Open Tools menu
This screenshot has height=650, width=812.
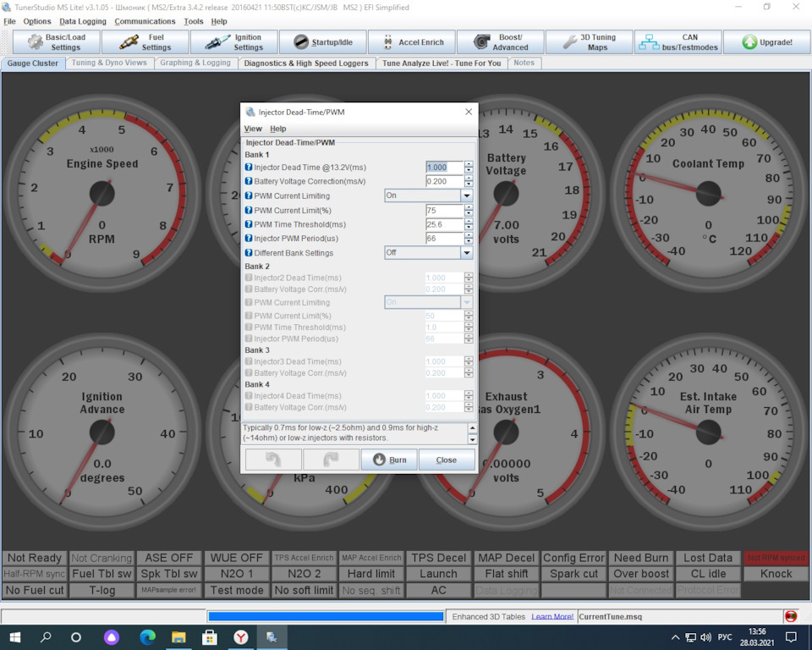point(193,21)
